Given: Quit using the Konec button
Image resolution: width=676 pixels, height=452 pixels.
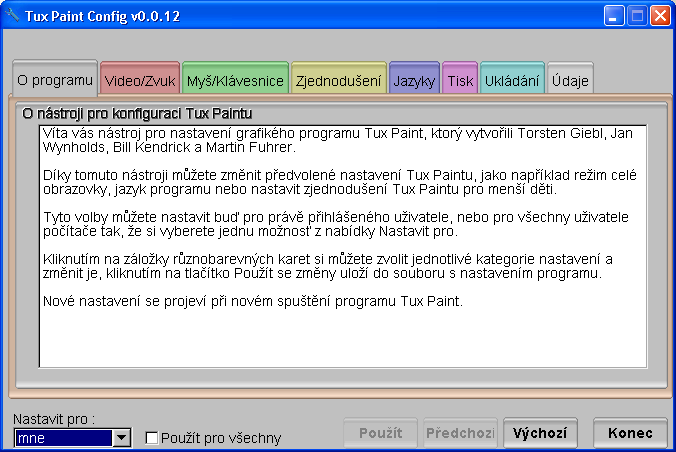Looking at the screenshot, I should click(x=630, y=433).
